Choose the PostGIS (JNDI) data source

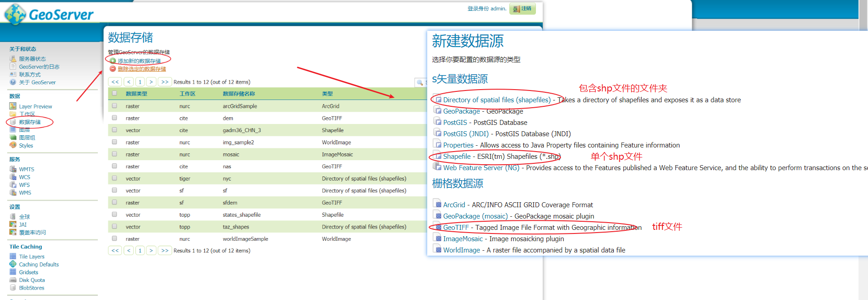click(x=466, y=134)
